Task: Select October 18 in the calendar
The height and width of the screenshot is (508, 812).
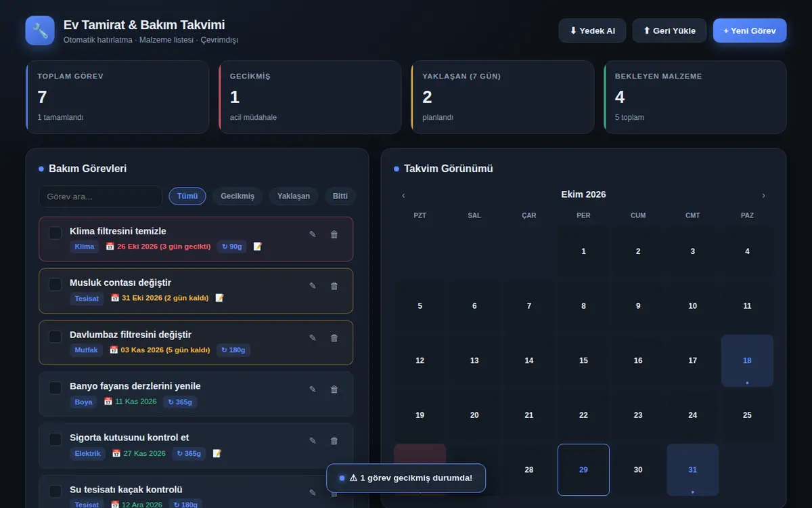Action: click(x=747, y=361)
